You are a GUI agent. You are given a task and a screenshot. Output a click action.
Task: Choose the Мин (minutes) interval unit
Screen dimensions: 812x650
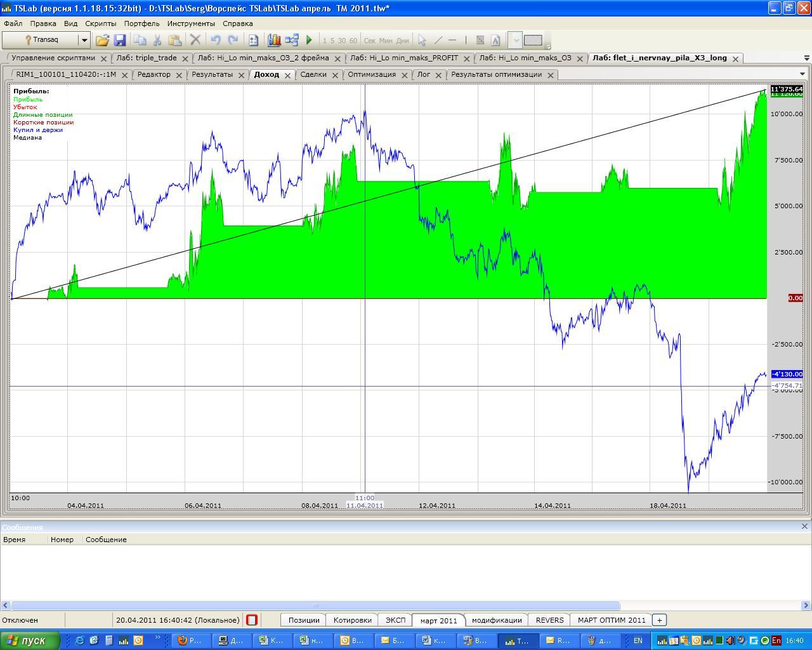386,41
